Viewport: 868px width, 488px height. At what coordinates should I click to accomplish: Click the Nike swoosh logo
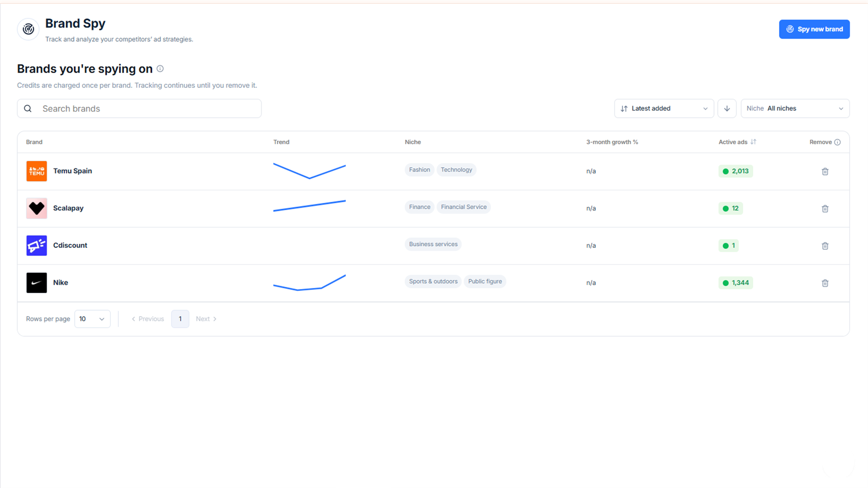point(36,282)
